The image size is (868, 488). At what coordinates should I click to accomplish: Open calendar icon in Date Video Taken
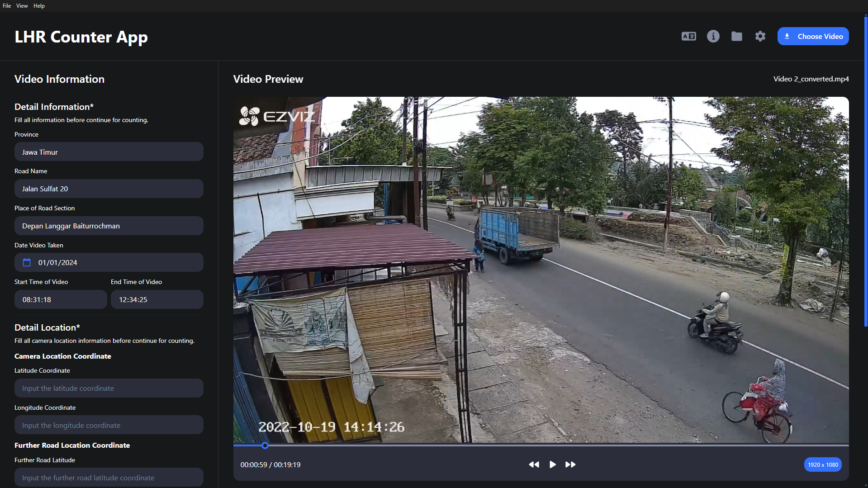pyautogui.click(x=27, y=262)
